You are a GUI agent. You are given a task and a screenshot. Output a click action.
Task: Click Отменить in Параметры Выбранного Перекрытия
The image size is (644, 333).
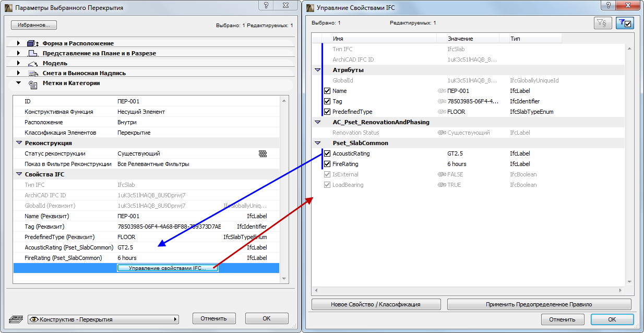coord(214,318)
